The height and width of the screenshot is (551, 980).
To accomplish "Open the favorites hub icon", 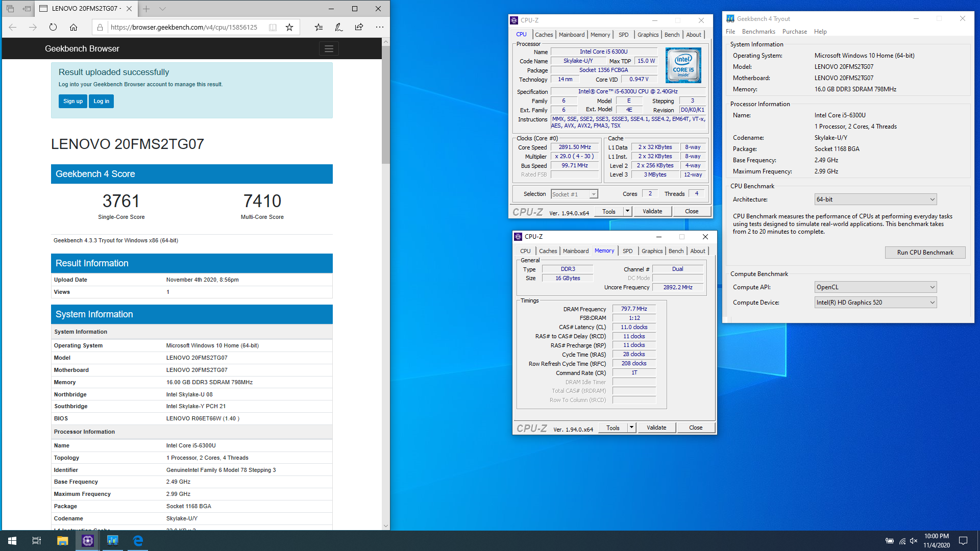I will 318,27.
